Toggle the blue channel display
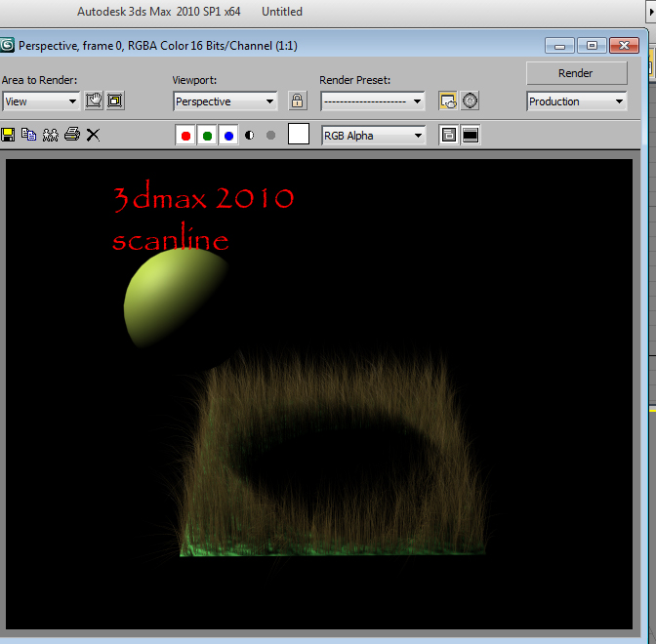Image resolution: width=656 pixels, height=644 pixels. [228, 136]
